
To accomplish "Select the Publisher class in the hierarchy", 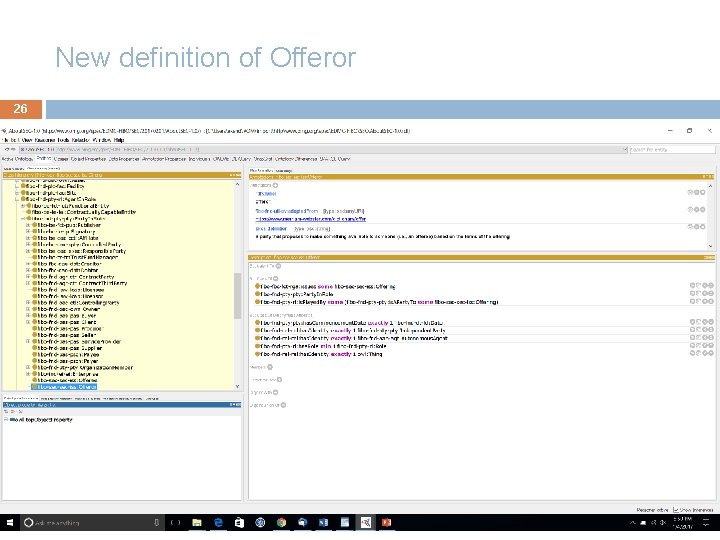I will 69,225.
